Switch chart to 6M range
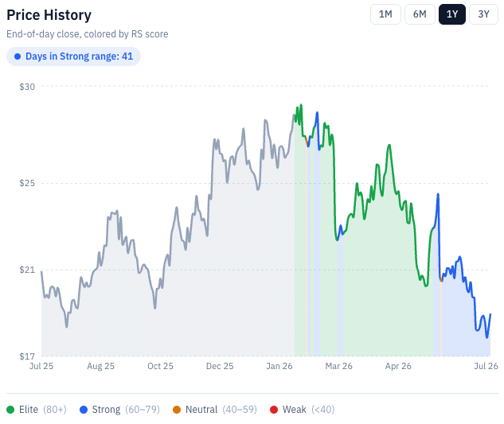Screen dimensions: 504x424 pos(420,14)
